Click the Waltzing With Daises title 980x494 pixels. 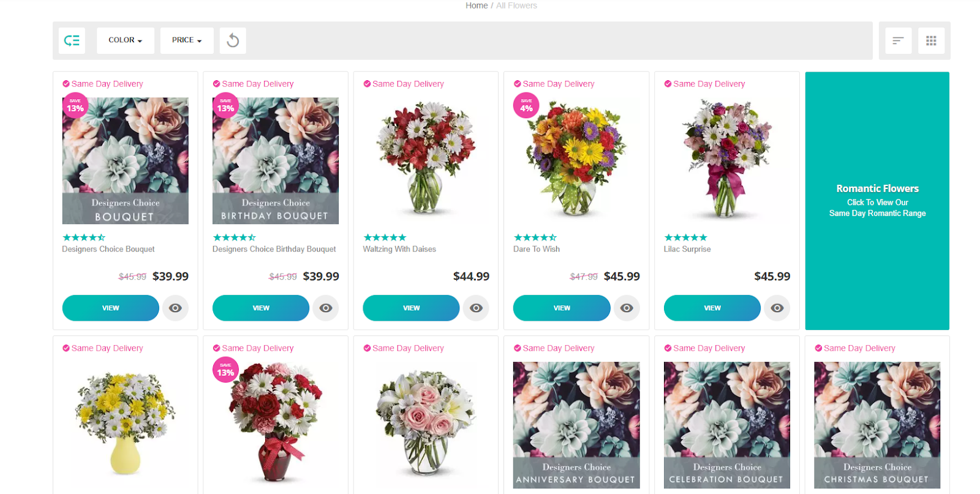coord(399,249)
